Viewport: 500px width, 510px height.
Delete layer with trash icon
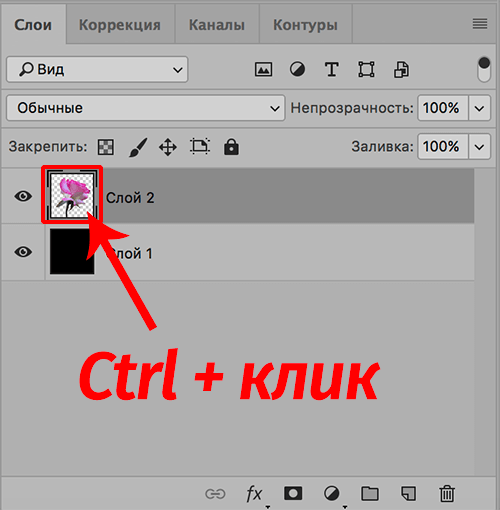447,493
